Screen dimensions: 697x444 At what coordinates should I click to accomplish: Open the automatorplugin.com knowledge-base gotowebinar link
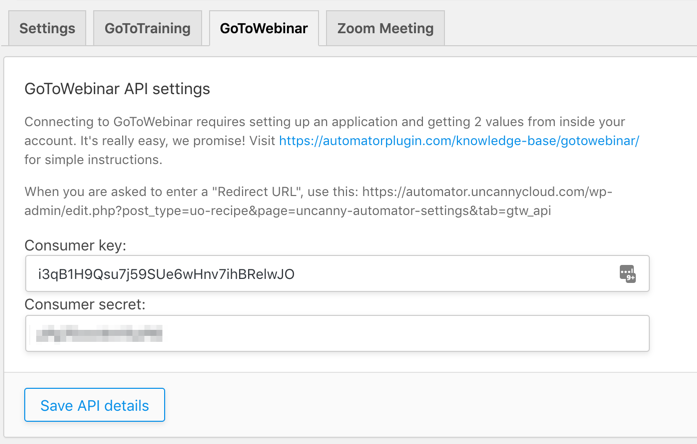point(459,140)
